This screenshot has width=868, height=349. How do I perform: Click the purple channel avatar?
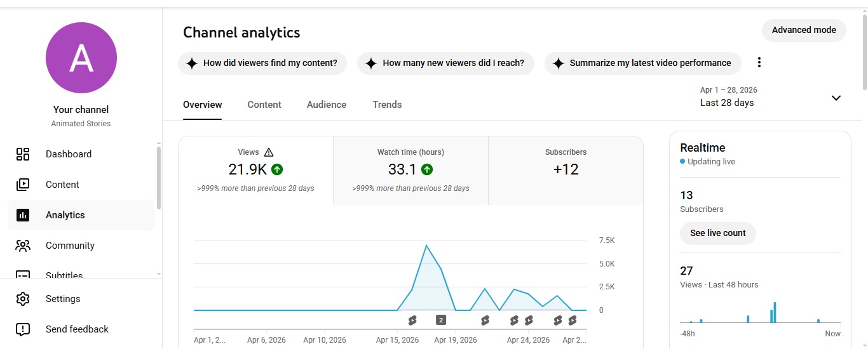pyautogui.click(x=81, y=58)
